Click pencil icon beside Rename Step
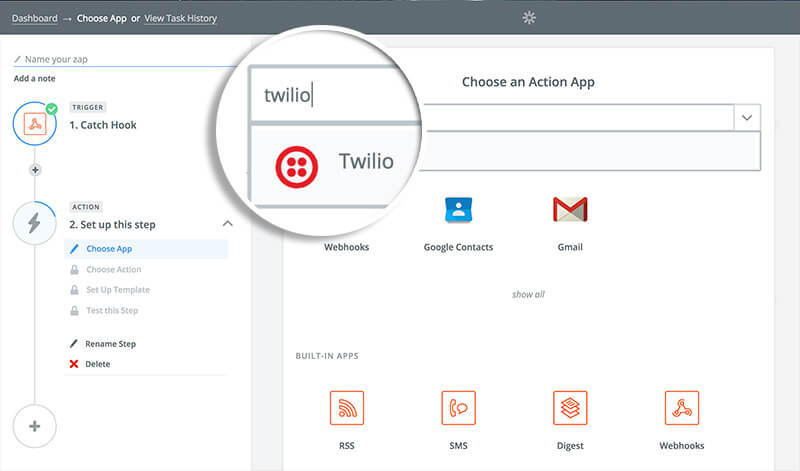Viewport: 800px width, 471px height. click(74, 343)
